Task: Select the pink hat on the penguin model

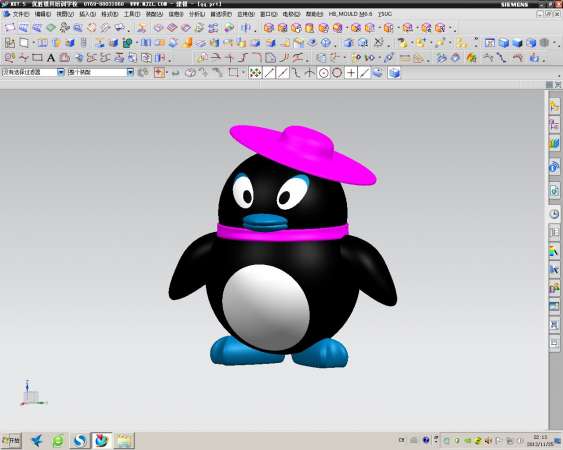Action: pyautogui.click(x=303, y=154)
